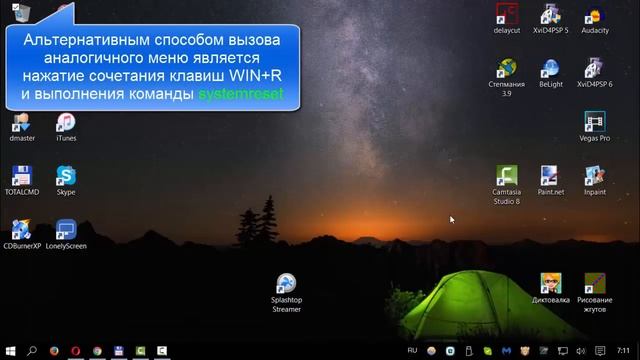640x360 pixels.
Task: Open the Paint.net desktop shortcut
Action: tap(551, 180)
